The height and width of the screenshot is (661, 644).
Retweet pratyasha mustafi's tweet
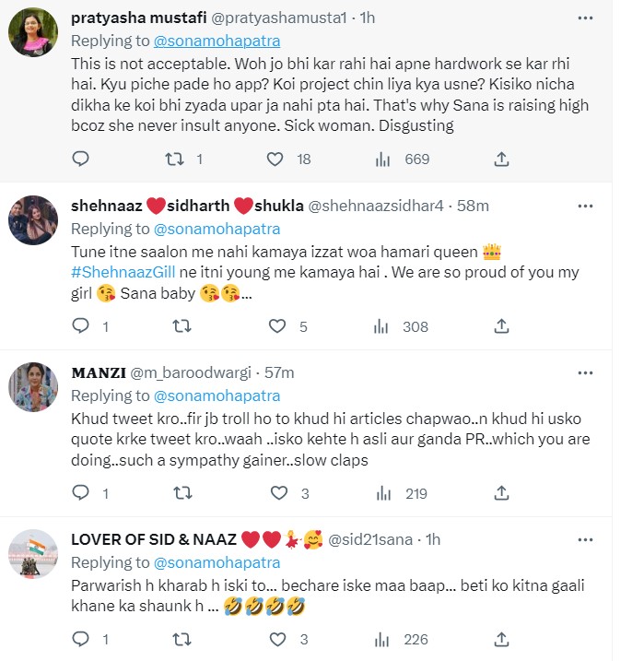174,159
